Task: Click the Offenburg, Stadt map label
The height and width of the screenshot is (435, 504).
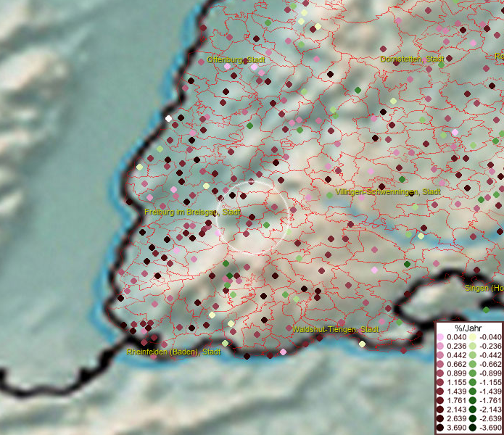Action: click(236, 59)
